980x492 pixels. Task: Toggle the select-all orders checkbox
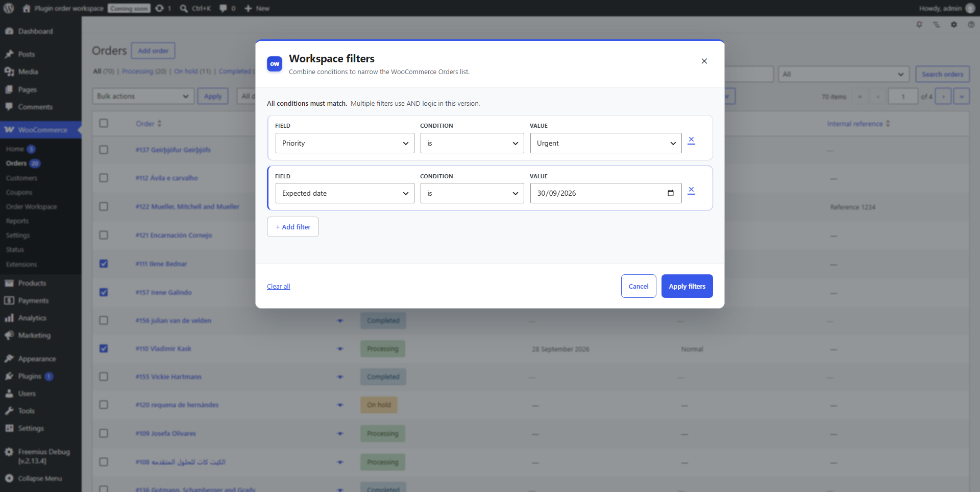pyautogui.click(x=104, y=123)
